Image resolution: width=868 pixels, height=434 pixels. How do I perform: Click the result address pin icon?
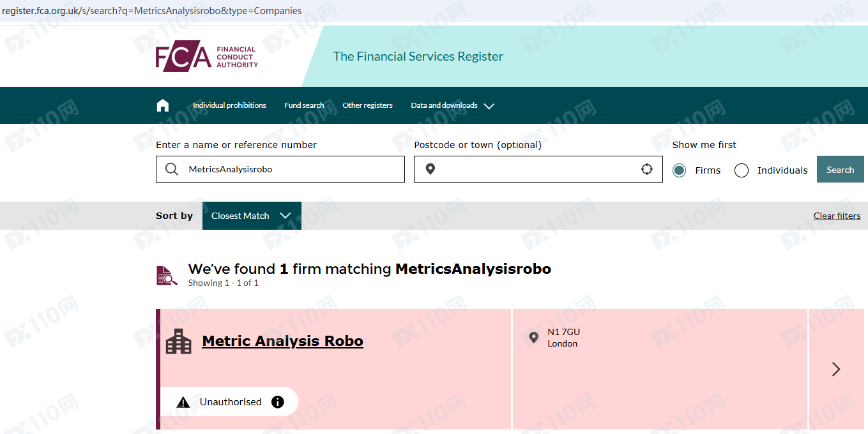[x=534, y=338]
